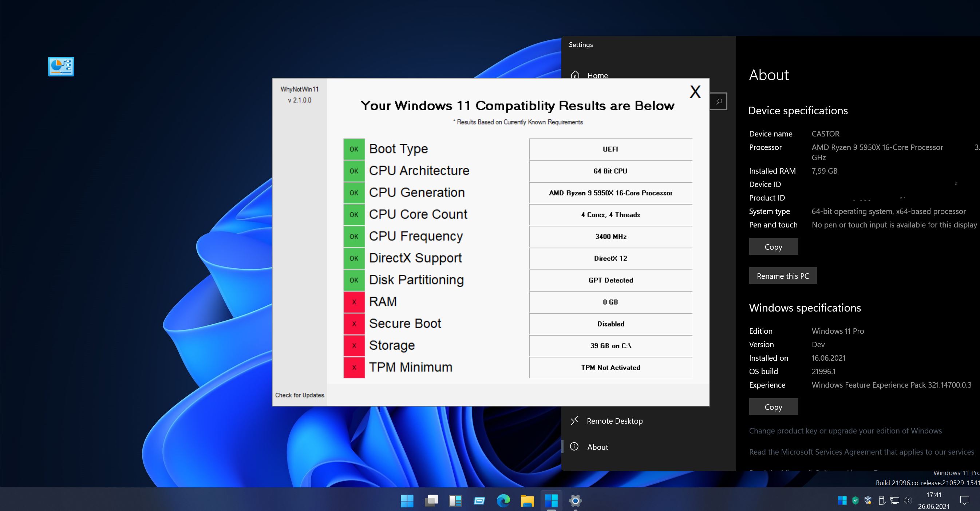This screenshot has height=511, width=980.
Task: Click the Settings gear taskbar icon
Action: point(575,501)
